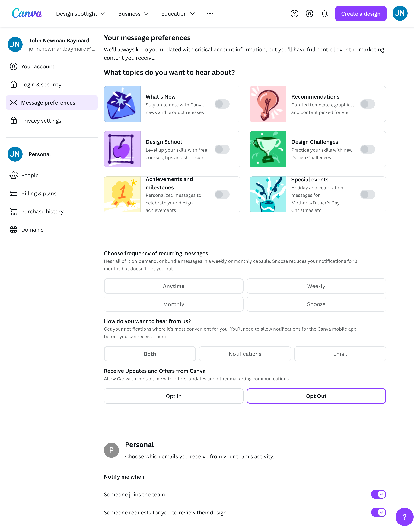Open Billing & plans settings
This screenshot has width=414, height=532.
39,193
